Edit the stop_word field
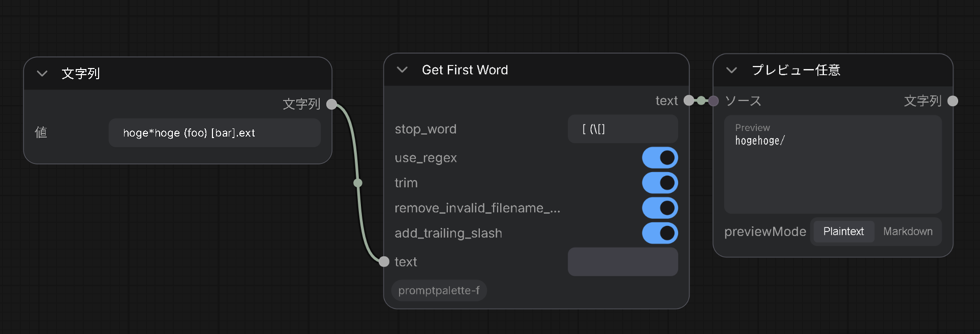980x334 pixels. click(623, 129)
